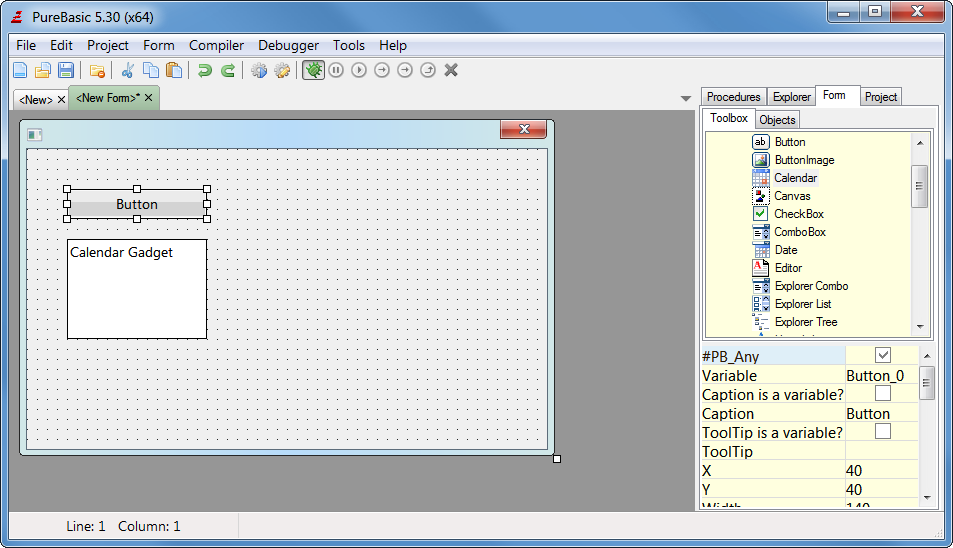Viewport: 953px width, 548px height.
Task: Select the Calendar Gadget on form
Action: coord(137,289)
